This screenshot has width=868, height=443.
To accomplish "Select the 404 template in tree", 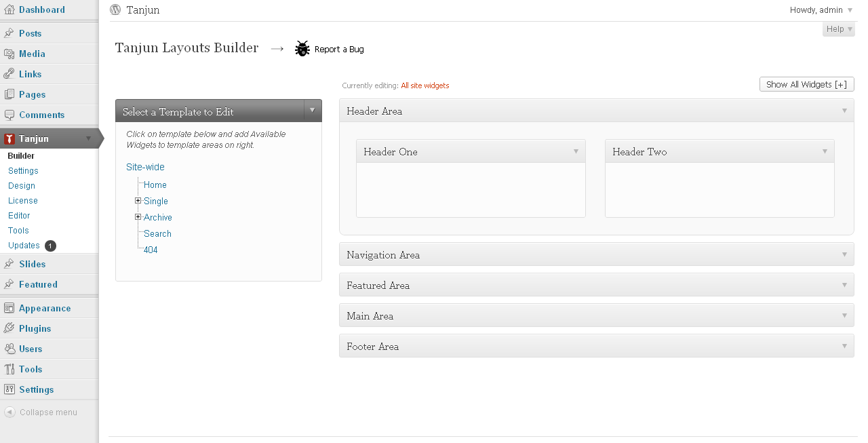I will (151, 250).
